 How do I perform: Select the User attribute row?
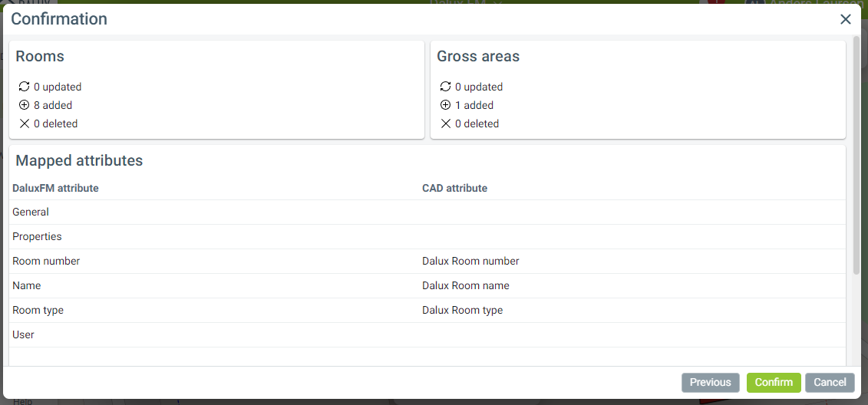tap(23, 334)
